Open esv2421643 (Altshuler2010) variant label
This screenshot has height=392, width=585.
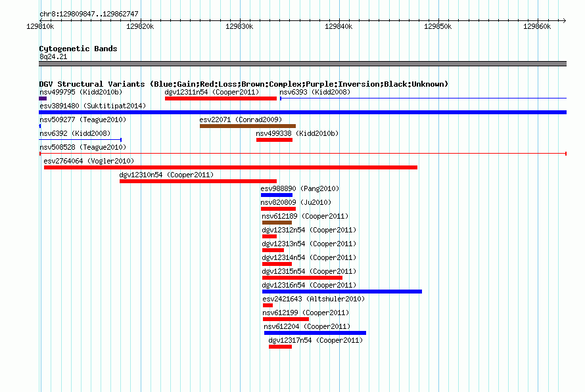[x=314, y=299]
